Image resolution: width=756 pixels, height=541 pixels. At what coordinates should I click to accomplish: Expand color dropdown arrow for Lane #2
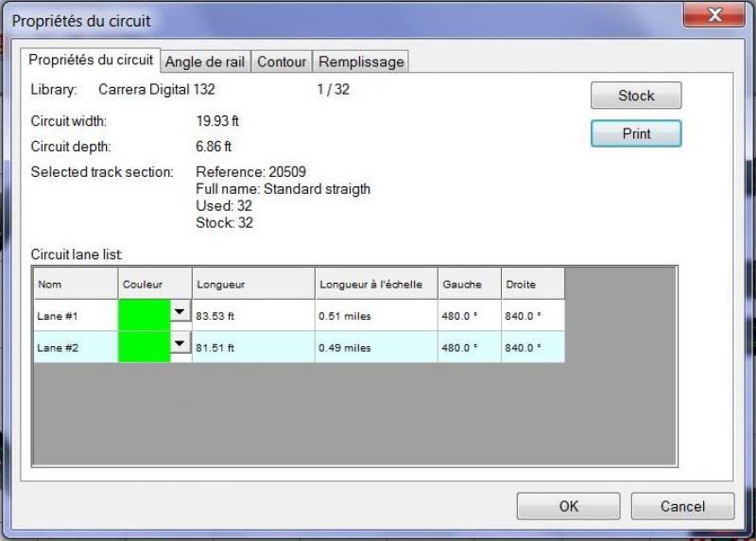[x=180, y=343]
